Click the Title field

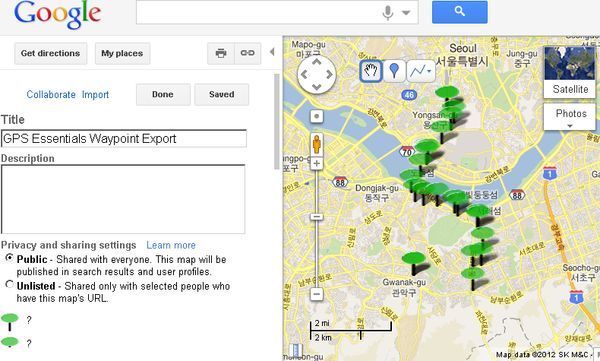[x=124, y=138]
